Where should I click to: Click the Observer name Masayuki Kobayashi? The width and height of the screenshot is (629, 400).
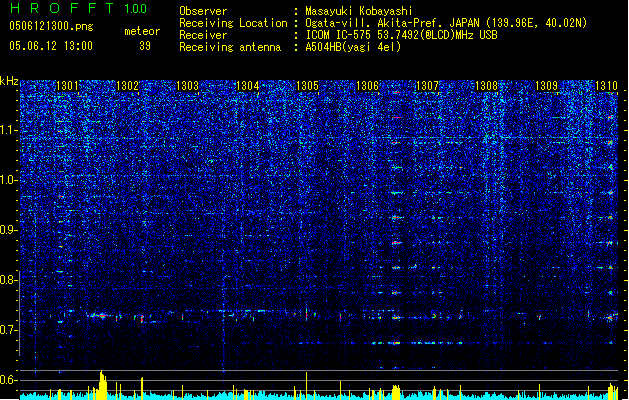click(359, 11)
